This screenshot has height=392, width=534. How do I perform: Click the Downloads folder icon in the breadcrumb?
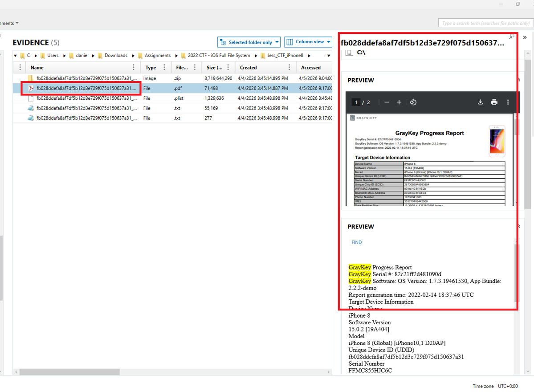coord(100,56)
